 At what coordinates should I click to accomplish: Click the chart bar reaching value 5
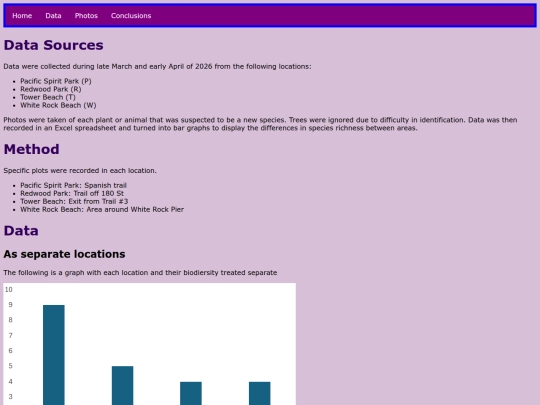[x=122, y=385]
